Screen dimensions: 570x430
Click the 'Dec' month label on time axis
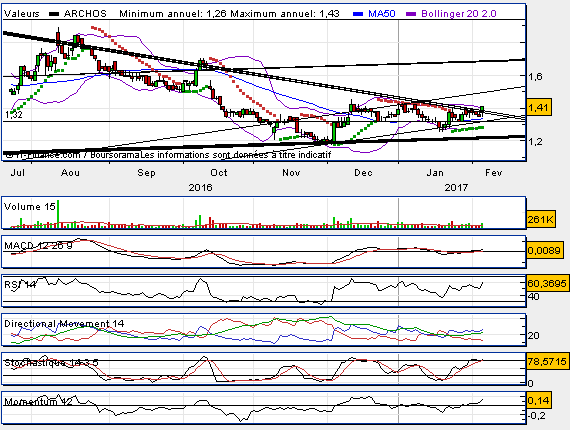tap(363, 172)
